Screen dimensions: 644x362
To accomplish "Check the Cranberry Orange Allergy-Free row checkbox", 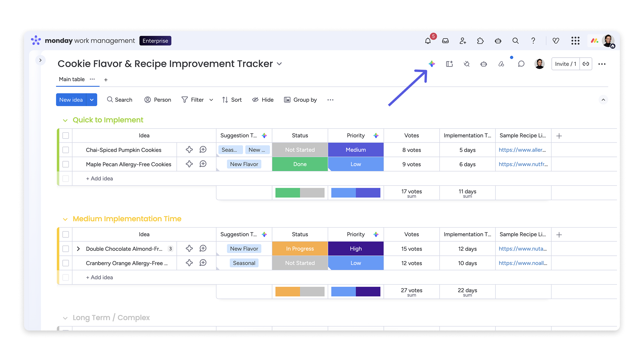I will coord(66,263).
